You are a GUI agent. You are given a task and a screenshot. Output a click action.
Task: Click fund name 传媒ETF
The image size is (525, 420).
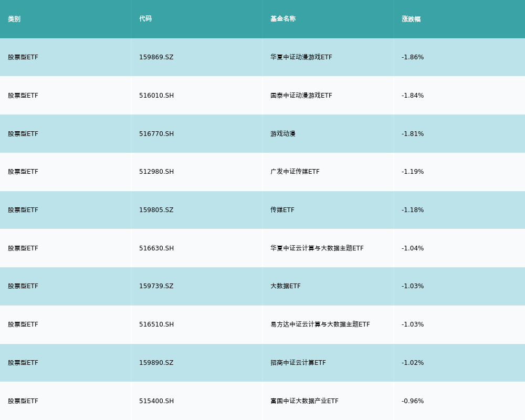click(282, 210)
